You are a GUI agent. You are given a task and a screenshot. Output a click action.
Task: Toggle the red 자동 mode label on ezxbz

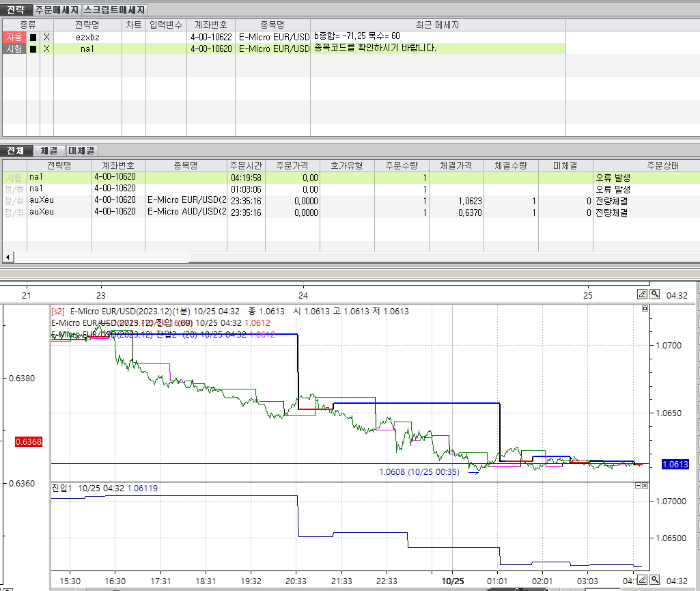tap(14, 37)
